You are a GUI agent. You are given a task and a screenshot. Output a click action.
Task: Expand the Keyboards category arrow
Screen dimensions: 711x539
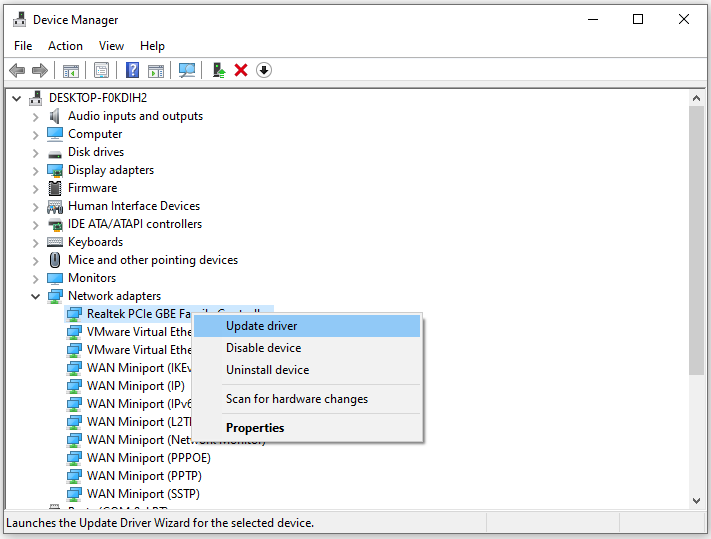coord(36,242)
